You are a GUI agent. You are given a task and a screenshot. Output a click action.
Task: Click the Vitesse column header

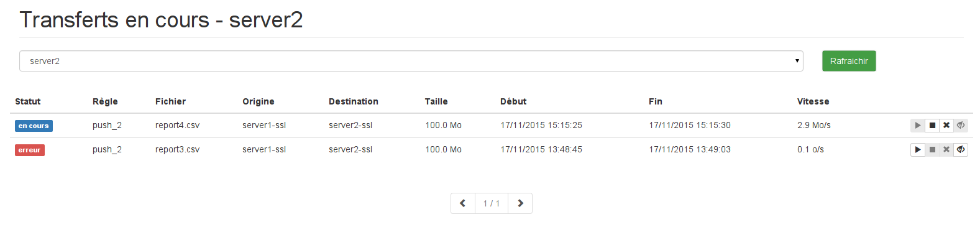pos(813,101)
